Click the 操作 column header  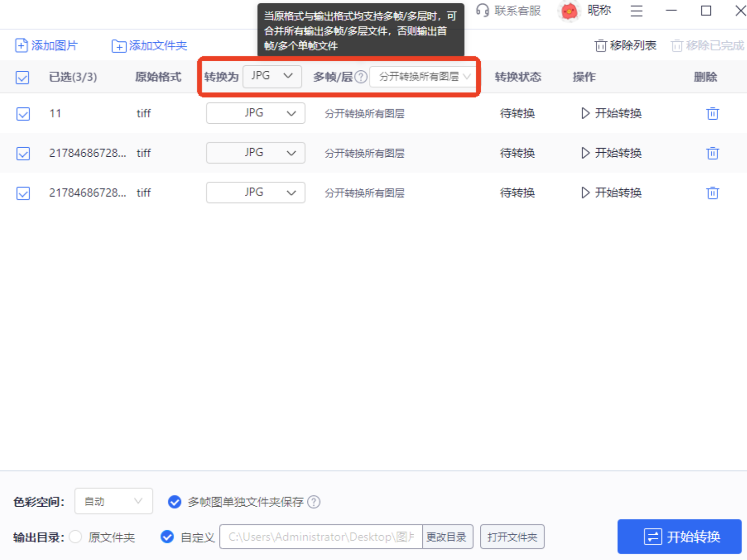(584, 77)
